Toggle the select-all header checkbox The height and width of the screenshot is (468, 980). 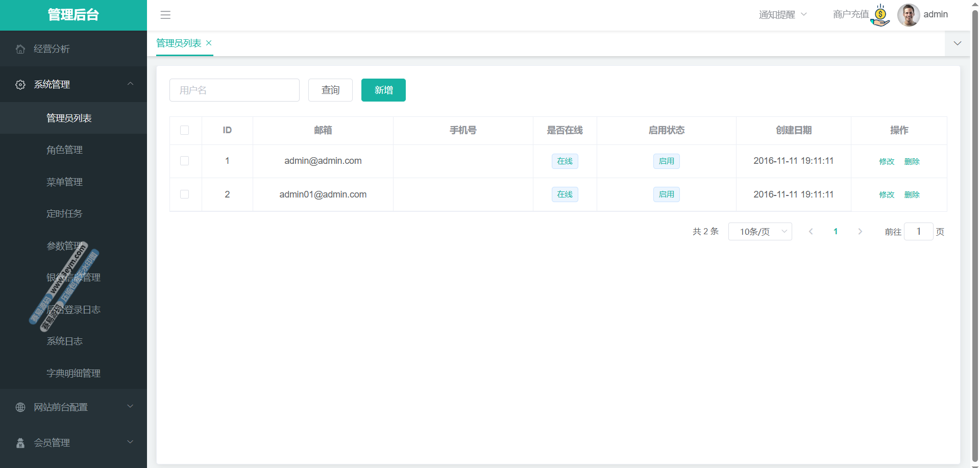185,131
